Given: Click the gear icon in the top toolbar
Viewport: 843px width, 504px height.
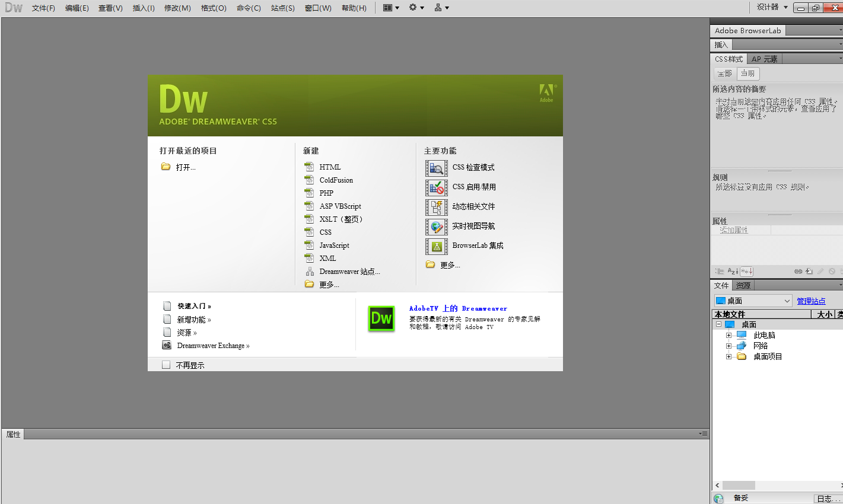Looking at the screenshot, I should click(x=414, y=7).
